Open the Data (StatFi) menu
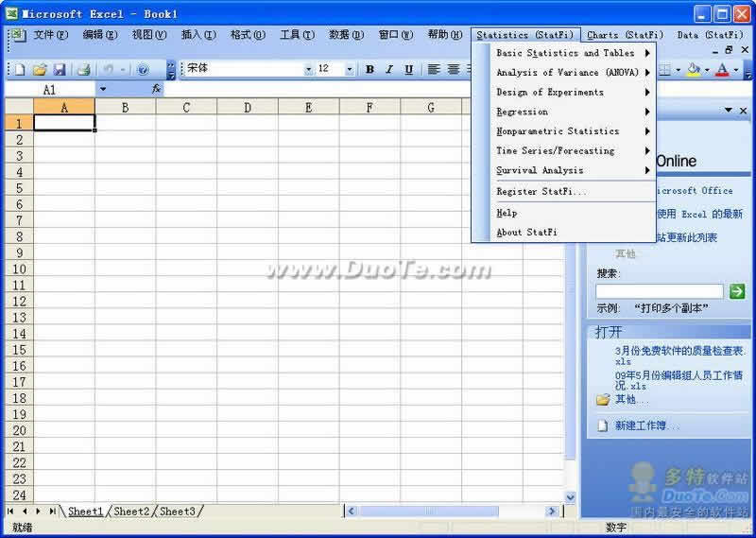Screen dimensions: 756x538 coord(711,35)
